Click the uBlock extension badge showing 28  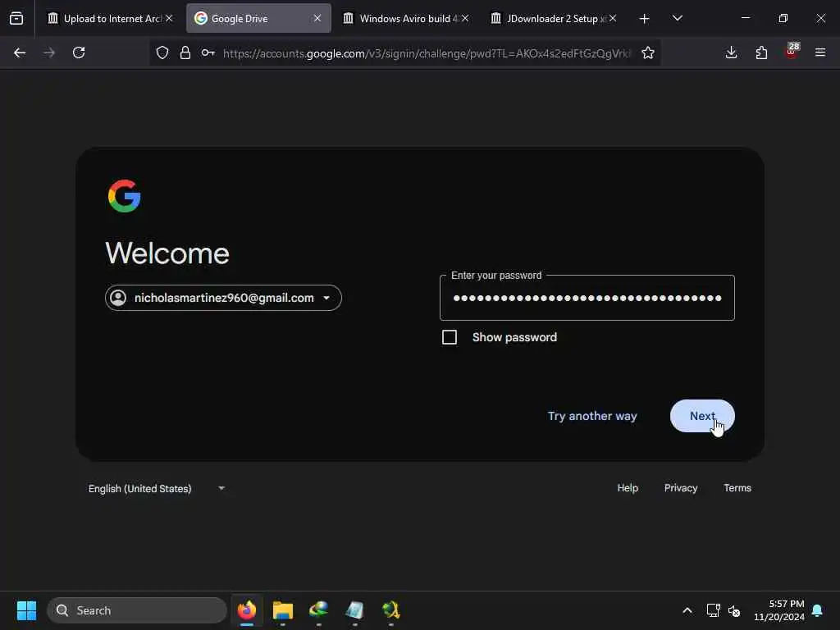click(792, 51)
